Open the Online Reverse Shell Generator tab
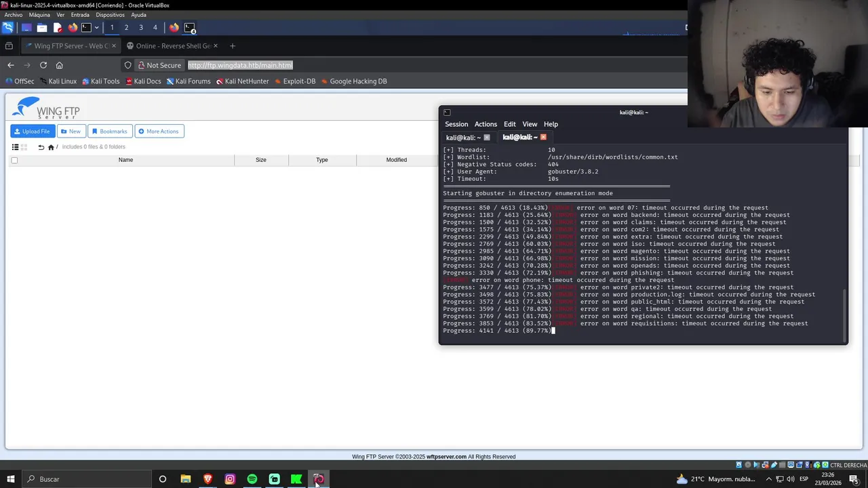Viewport: 868px width, 488px height. click(172, 46)
